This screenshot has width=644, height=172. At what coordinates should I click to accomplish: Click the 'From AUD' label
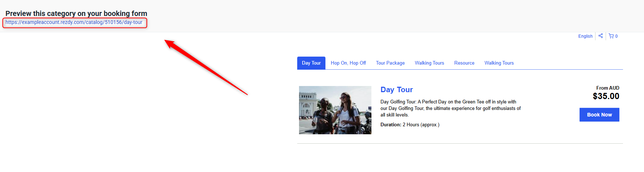[x=608, y=88]
